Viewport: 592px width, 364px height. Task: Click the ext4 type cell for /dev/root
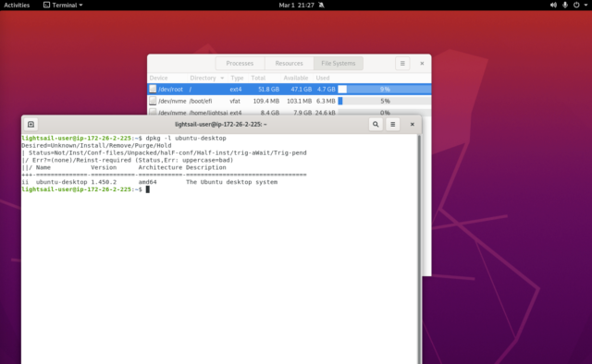click(x=236, y=90)
